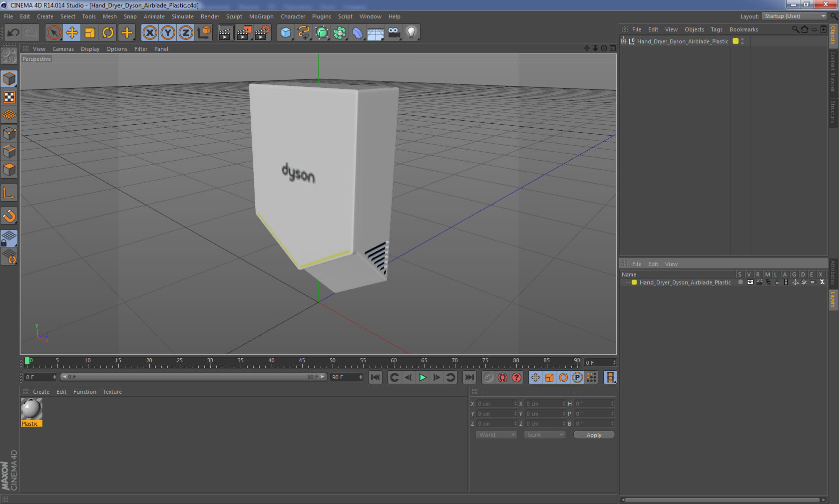Viewport: 839px width, 504px height.
Task: Go to start of animation
Action: click(376, 377)
